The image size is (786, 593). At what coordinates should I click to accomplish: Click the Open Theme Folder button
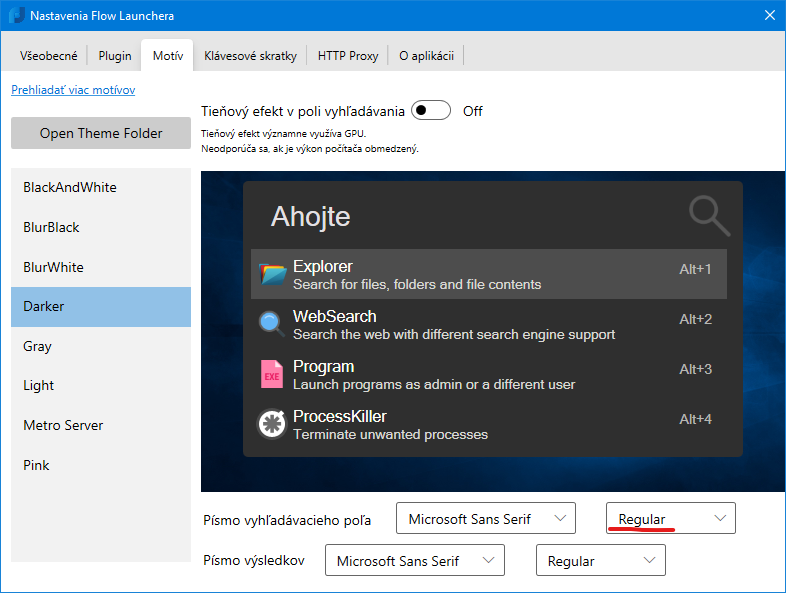[101, 133]
